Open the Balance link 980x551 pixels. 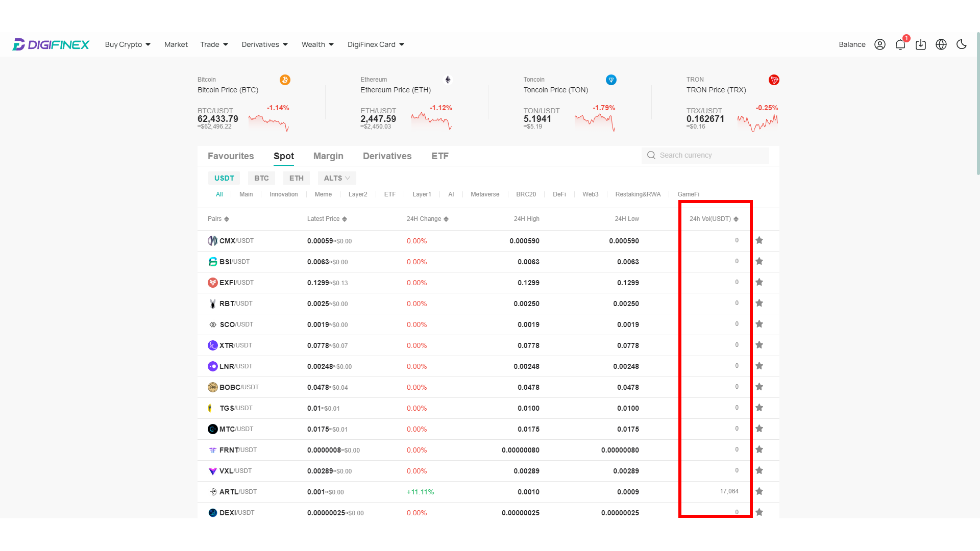(x=852, y=44)
